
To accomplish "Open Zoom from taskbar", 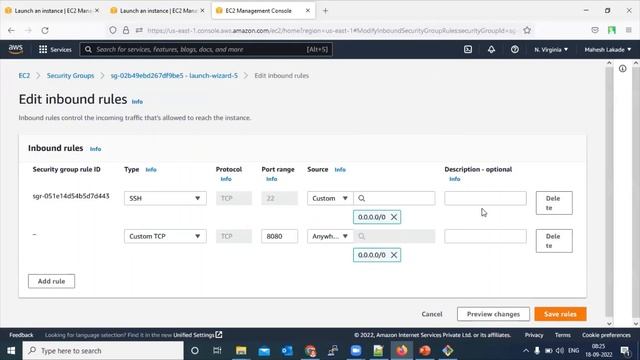I will click(x=356, y=351).
